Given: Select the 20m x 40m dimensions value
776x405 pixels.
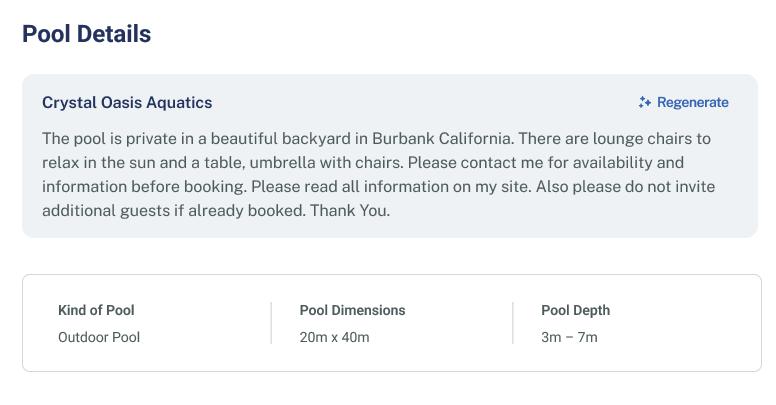Looking at the screenshot, I should (334, 337).
